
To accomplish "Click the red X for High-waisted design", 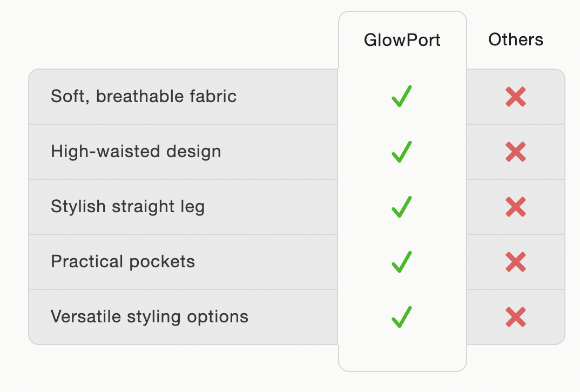I will click(516, 152).
